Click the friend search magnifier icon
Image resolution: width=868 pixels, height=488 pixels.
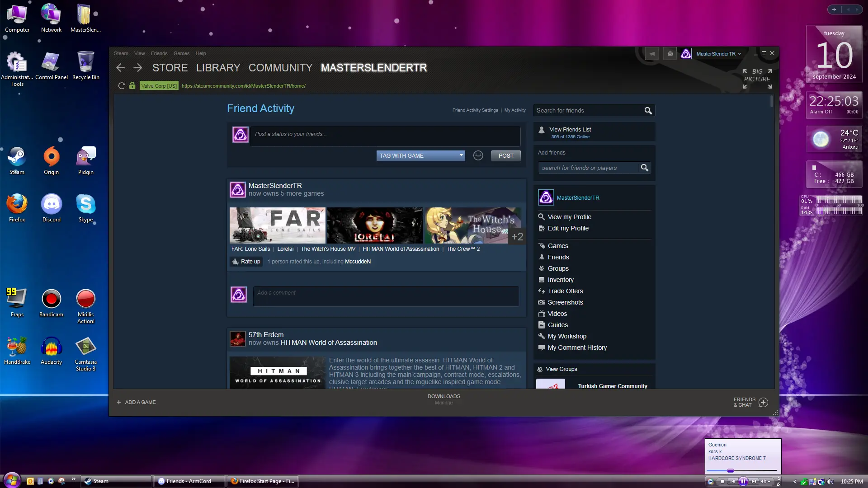tap(648, 111)
